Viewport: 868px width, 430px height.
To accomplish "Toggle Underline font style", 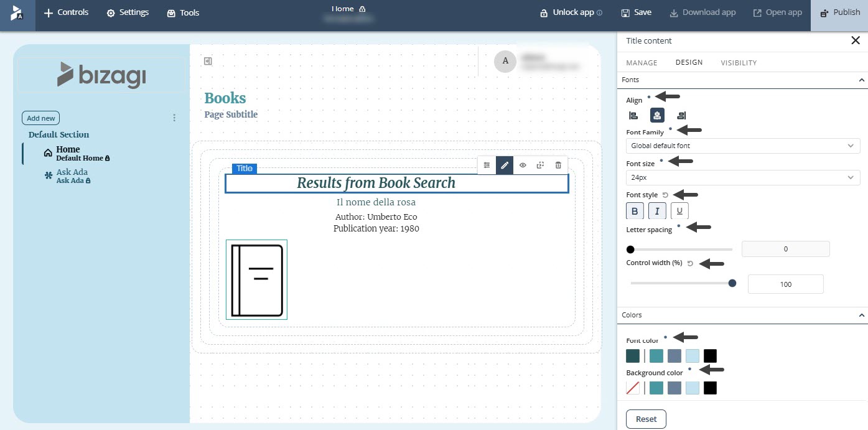I will click(x=679, y=211).
